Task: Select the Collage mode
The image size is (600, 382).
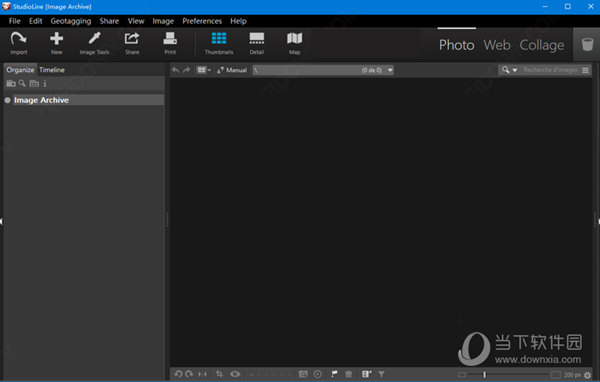Action: point(541,45)
